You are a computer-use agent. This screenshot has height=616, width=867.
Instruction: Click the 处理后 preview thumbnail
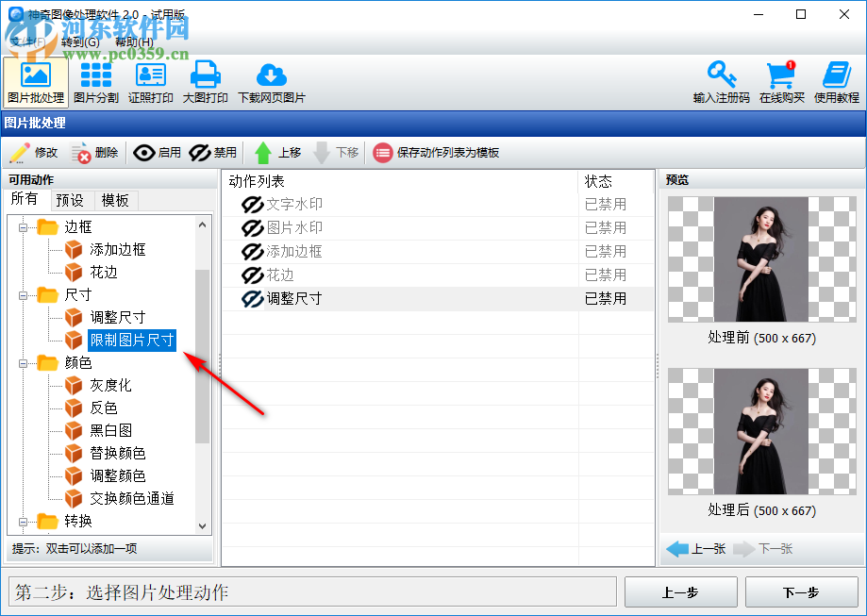(x=762, y=432)
